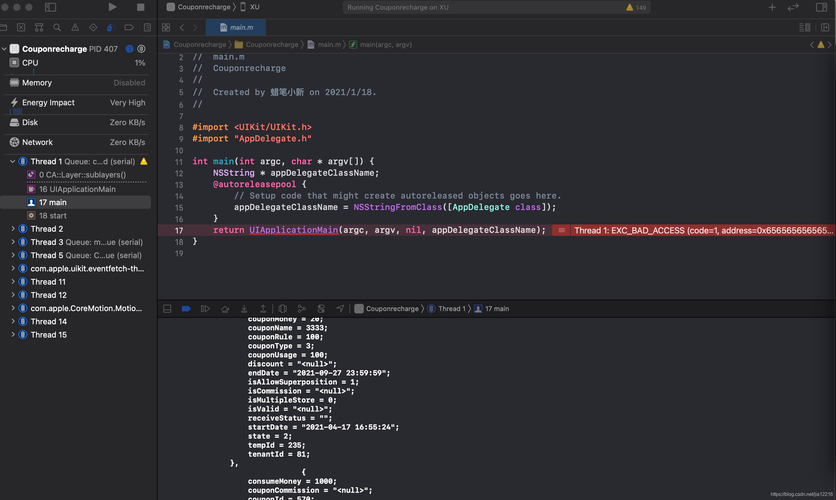Viewport: 836px width, 500px height.
Task: Click the EXC_BAD_ACCESS error annotation
Action: point(693,230)
